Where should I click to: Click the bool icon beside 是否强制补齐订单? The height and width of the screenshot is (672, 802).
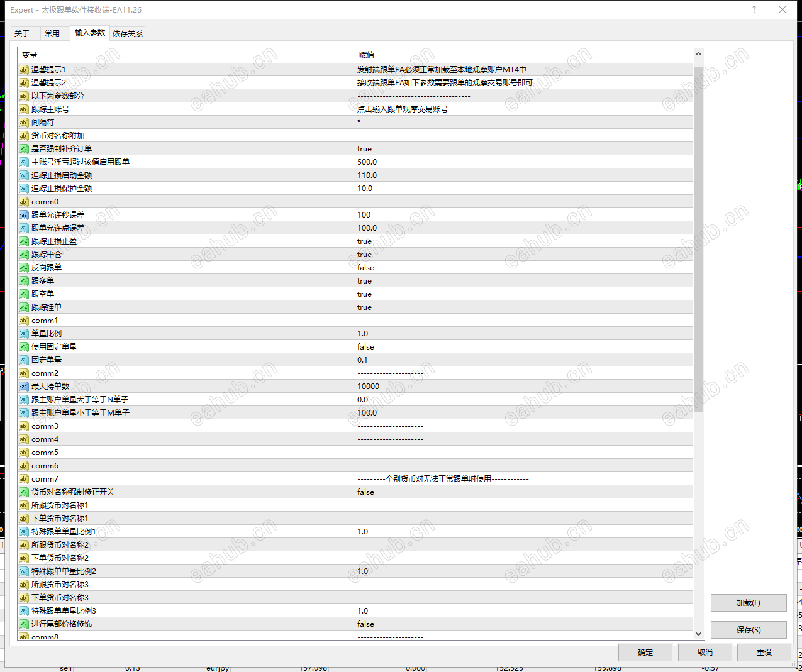pyautogui.click(x=24, y=149)
